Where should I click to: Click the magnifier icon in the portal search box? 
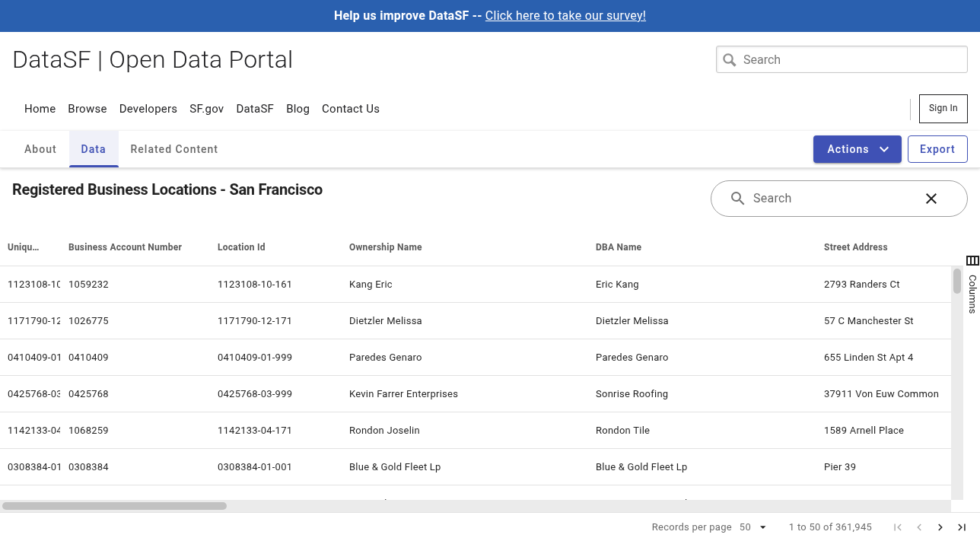point(730,60)
